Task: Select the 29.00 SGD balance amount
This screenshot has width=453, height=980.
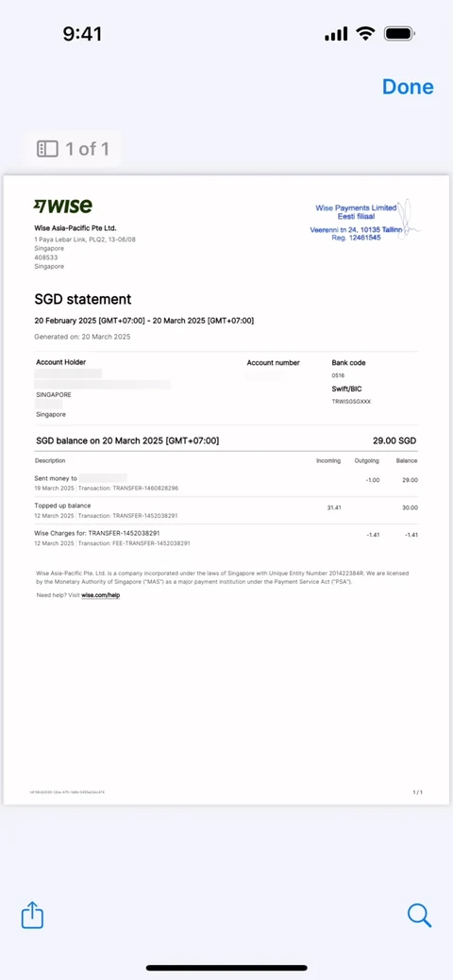Action: click(x=394, y=440)
